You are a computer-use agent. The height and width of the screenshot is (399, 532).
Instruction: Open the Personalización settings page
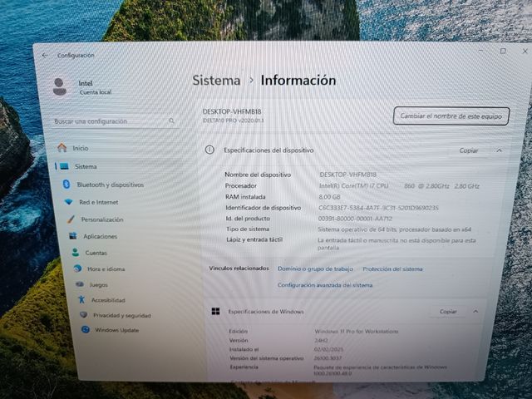[102, 219]
